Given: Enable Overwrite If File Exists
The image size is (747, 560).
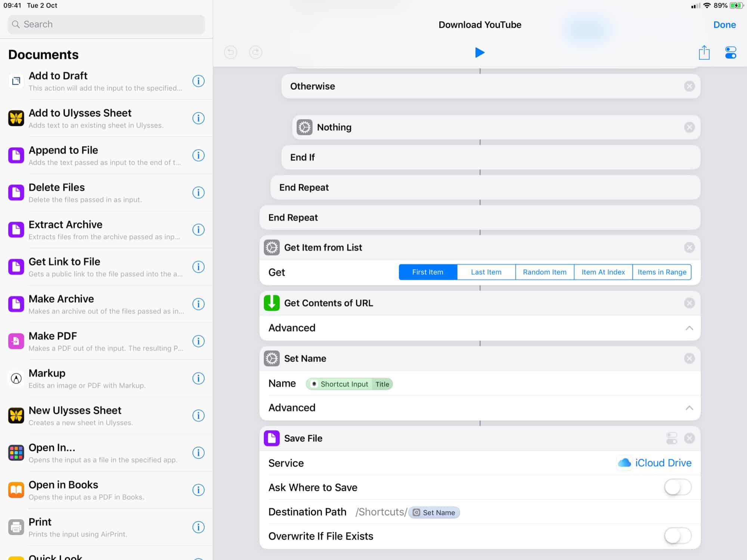Looking at the screenshot, I should coord(678,536).
